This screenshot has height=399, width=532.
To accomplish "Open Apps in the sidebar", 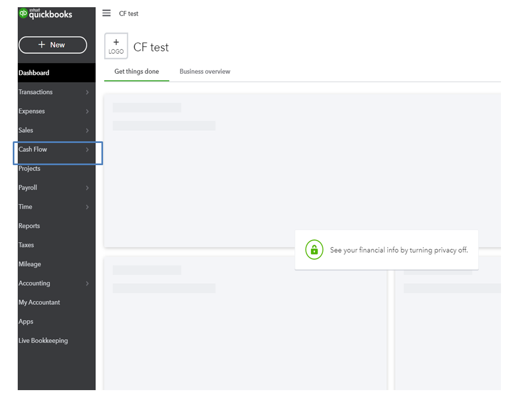I will point(26,321).
